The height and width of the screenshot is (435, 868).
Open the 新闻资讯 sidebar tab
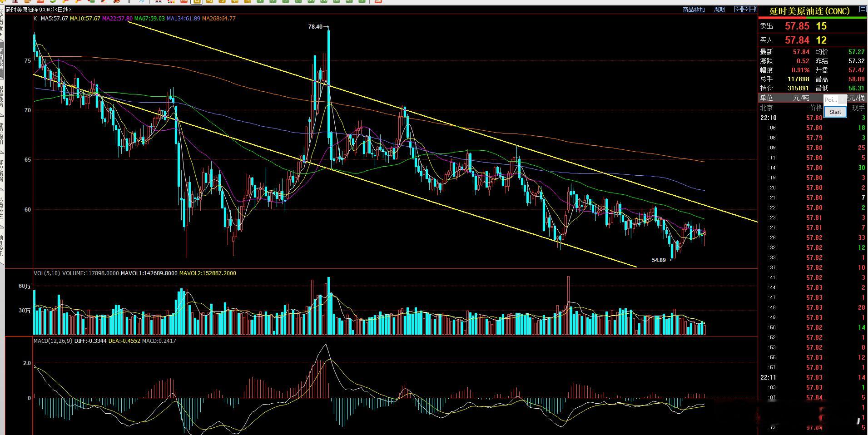pos(2,244)
